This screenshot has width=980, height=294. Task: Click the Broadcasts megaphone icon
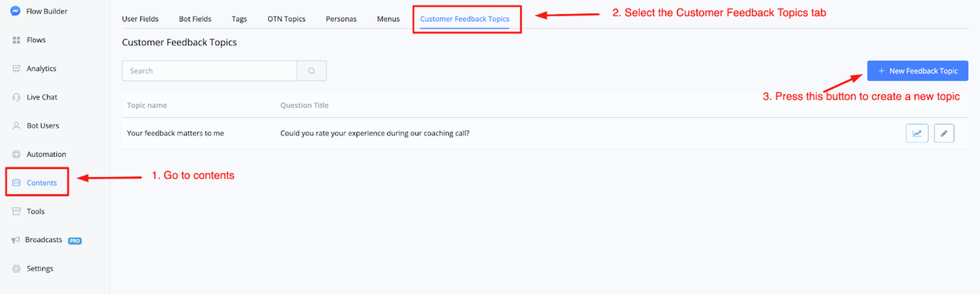pyautogui.click(x=16, y=240)
